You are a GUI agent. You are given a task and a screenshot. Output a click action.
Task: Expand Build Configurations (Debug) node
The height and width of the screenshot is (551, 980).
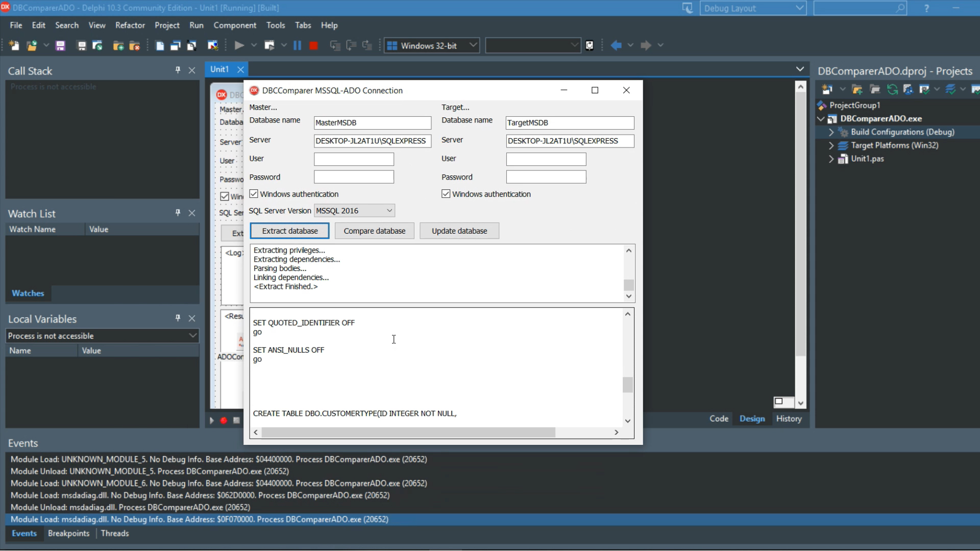coord(831,132)
